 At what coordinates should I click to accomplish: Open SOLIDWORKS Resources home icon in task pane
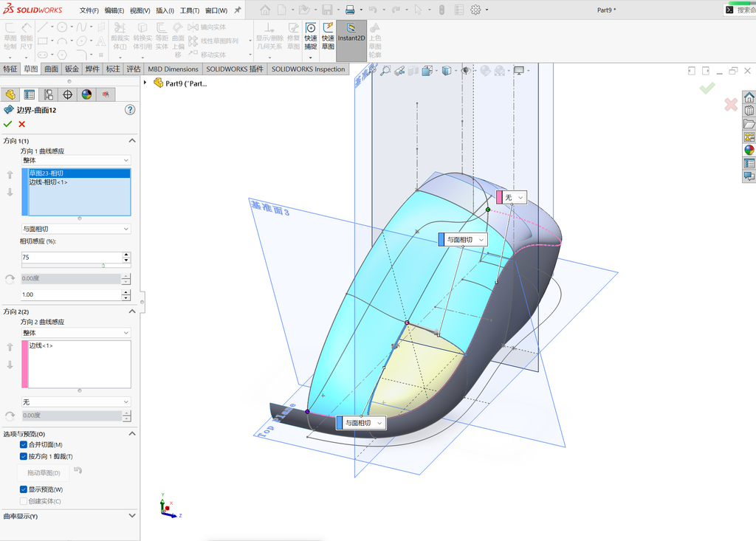[749, 97]
